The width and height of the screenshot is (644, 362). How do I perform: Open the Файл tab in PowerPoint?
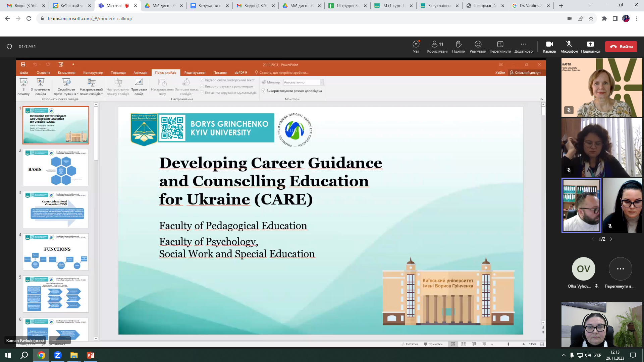tap(24, 72)
